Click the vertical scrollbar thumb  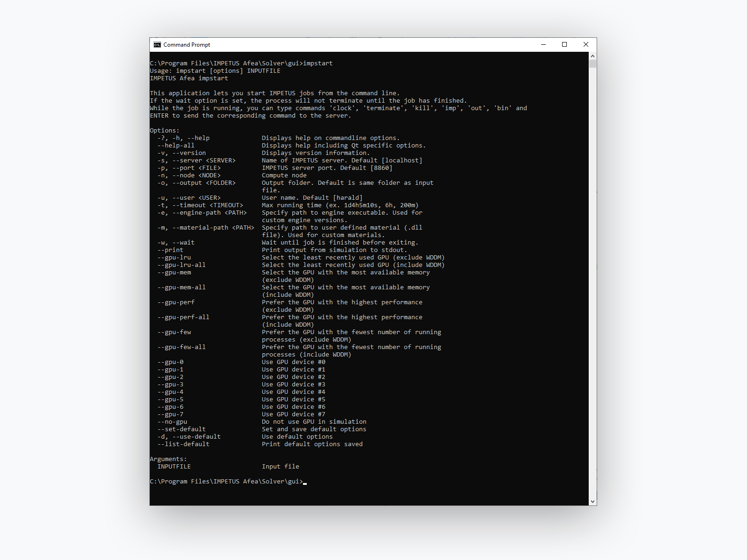[x=592, y=64]
